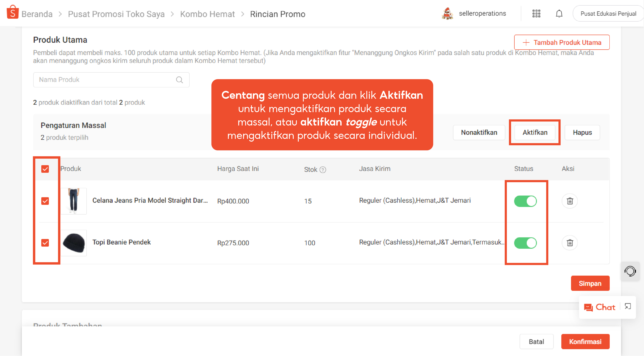Open the apps grid menu icon
644x356 pixels.
tap(536, 14)
